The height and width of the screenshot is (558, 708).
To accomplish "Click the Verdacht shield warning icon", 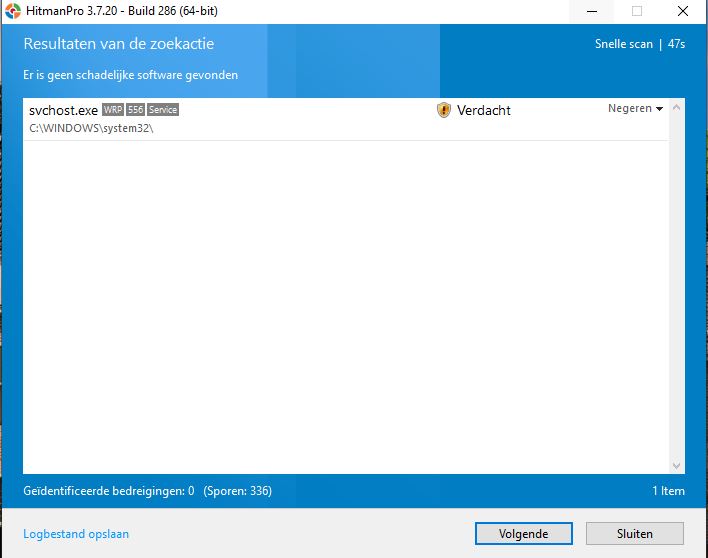I will 443,110.
